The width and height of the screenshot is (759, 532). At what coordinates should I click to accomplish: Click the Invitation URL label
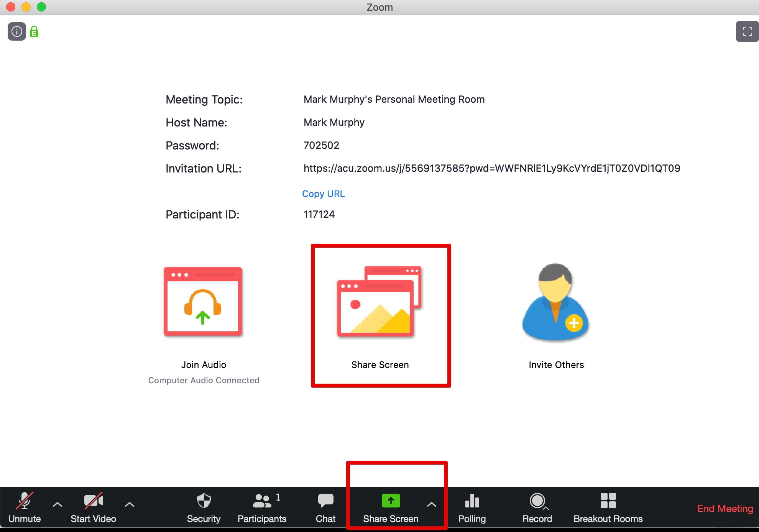(x=204, y=169)
